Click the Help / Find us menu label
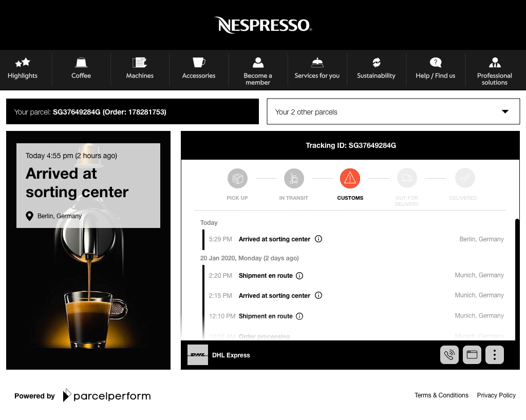The width and height of the screenshot is (526, 420). [436, 76]
